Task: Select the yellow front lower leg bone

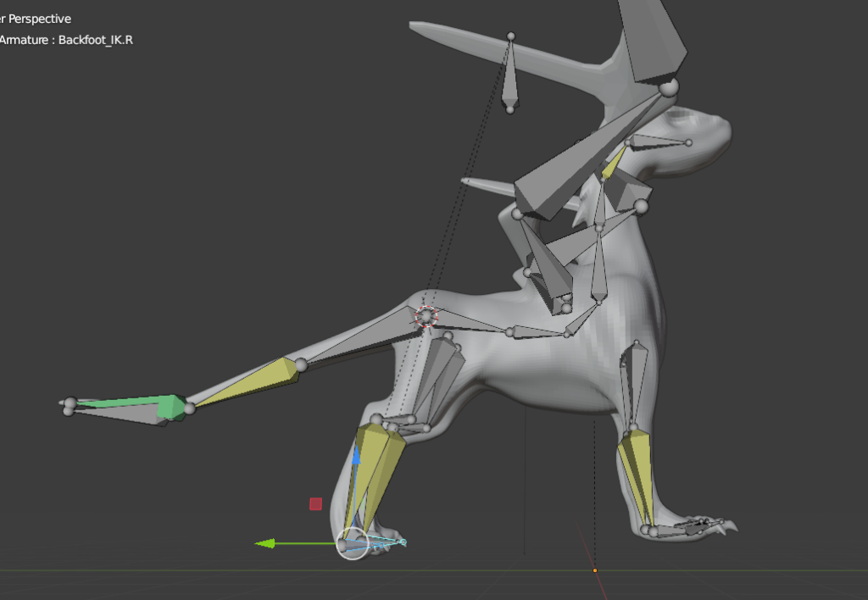Action: (636, 475)
